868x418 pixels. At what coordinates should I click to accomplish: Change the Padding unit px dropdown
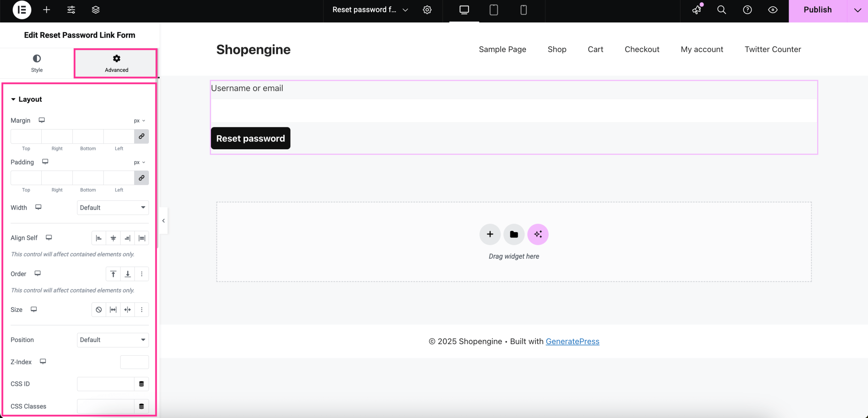[139, 162]
